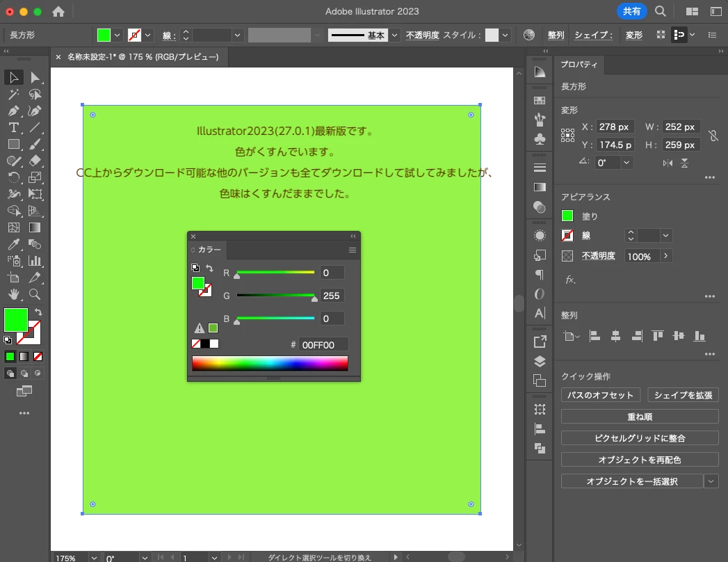
Task: Open graphic style スタイル dropdown
Action: click(505, 35)
